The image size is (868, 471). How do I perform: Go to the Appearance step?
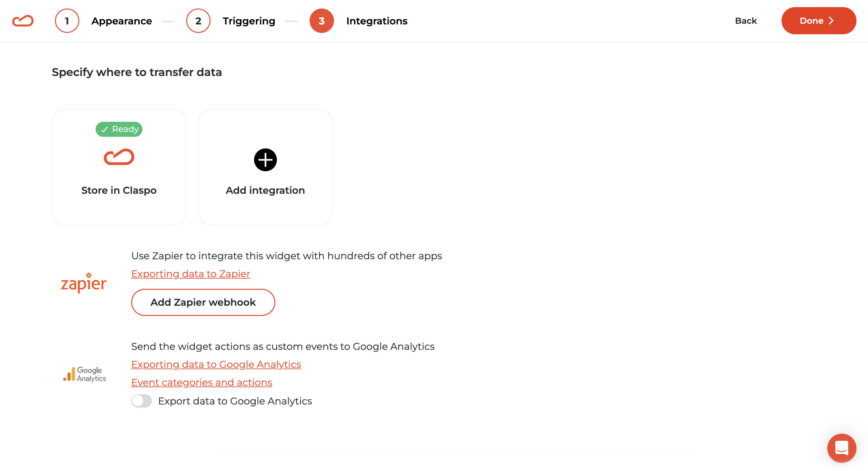click(x=122, y=21)
